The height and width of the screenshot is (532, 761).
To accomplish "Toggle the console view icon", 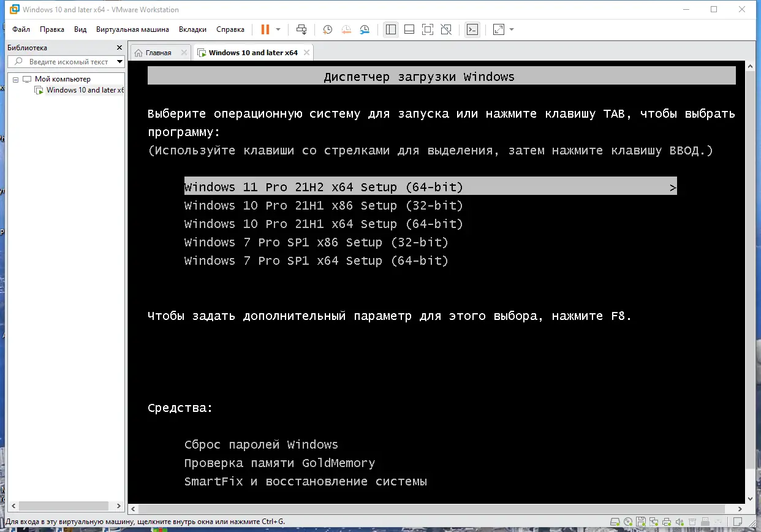I will click(472, 29).
